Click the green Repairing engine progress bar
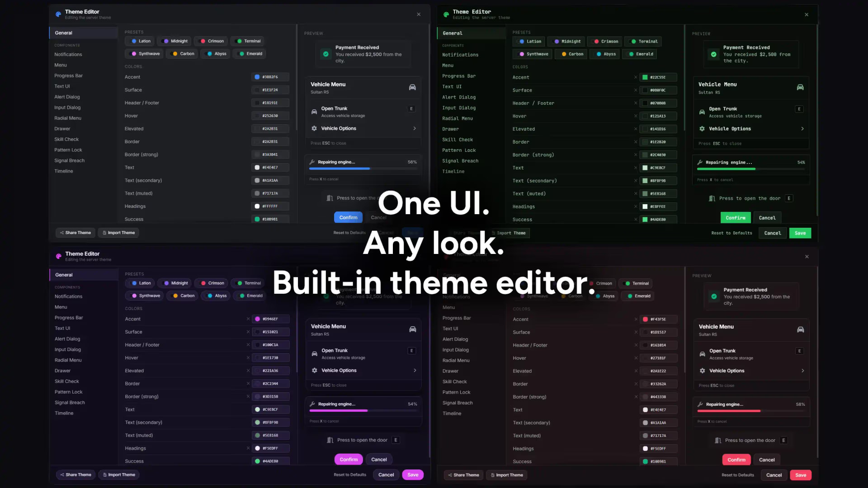The width and height of the screenshot is (868, 488). point(751,169)
